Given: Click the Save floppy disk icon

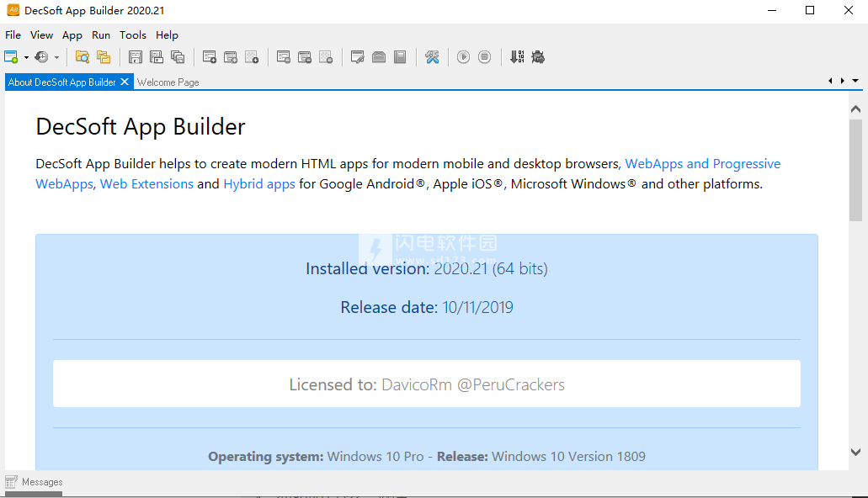Looking at the screenshot, I should (135, 57).
